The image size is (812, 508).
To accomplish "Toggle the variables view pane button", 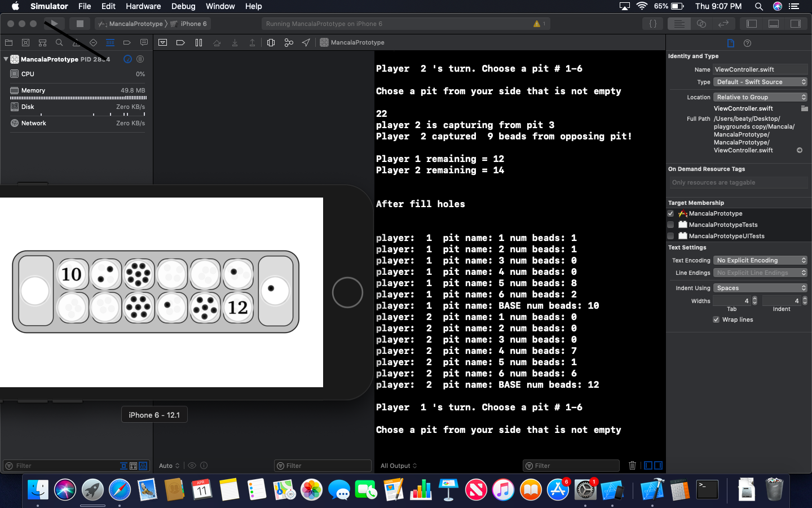I will (648, 466).
